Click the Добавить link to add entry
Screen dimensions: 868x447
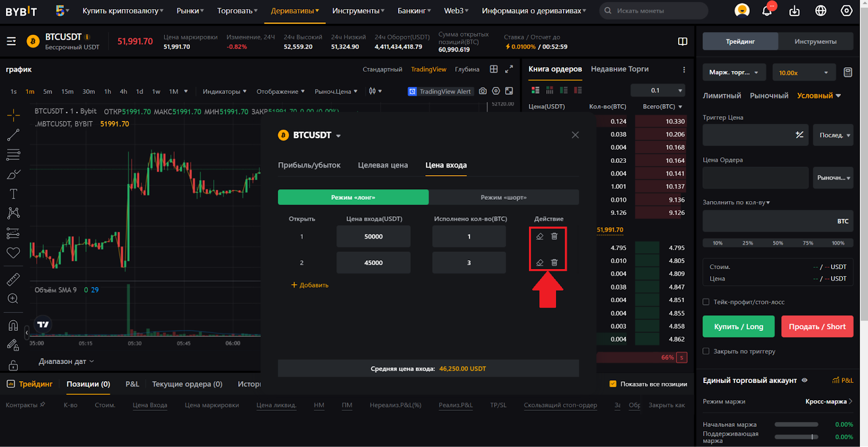[310, 285]
